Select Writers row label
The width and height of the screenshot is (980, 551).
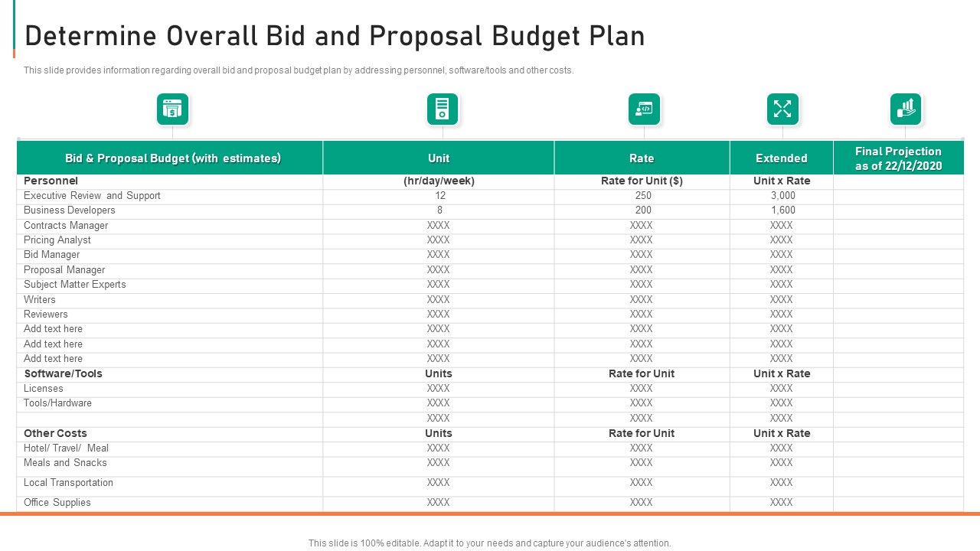pos(40,300)
